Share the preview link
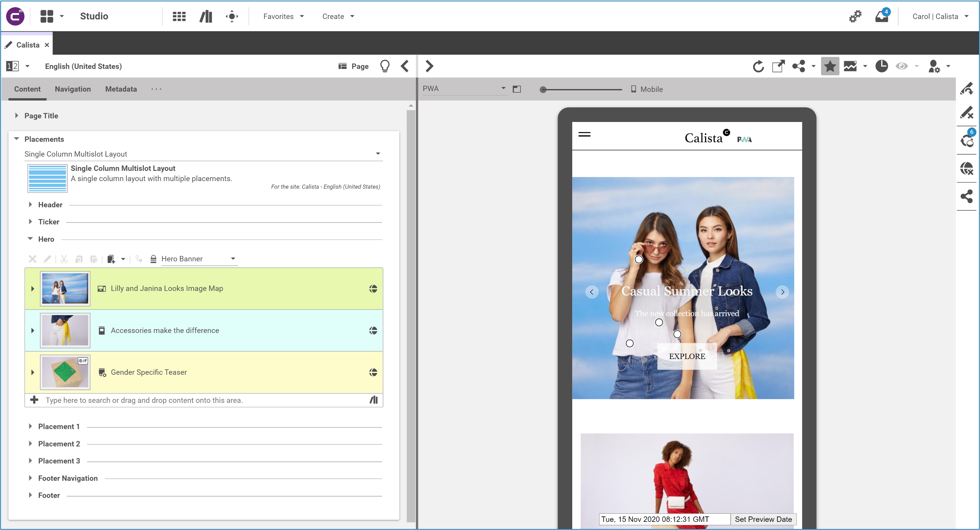Image resolution: width=980 pixels, height=530 pixels. pyautogui.click(x=799, y=66)
